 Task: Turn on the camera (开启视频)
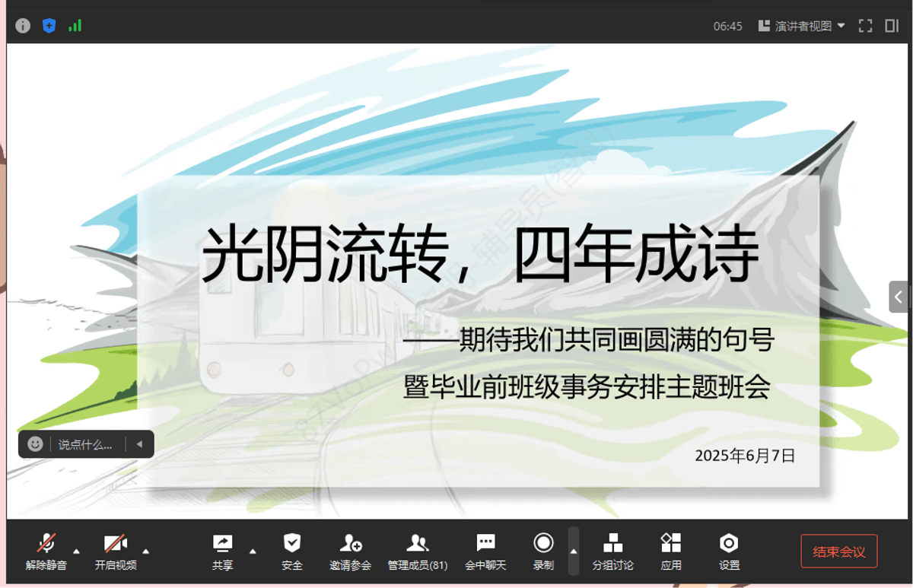(116, 551)
